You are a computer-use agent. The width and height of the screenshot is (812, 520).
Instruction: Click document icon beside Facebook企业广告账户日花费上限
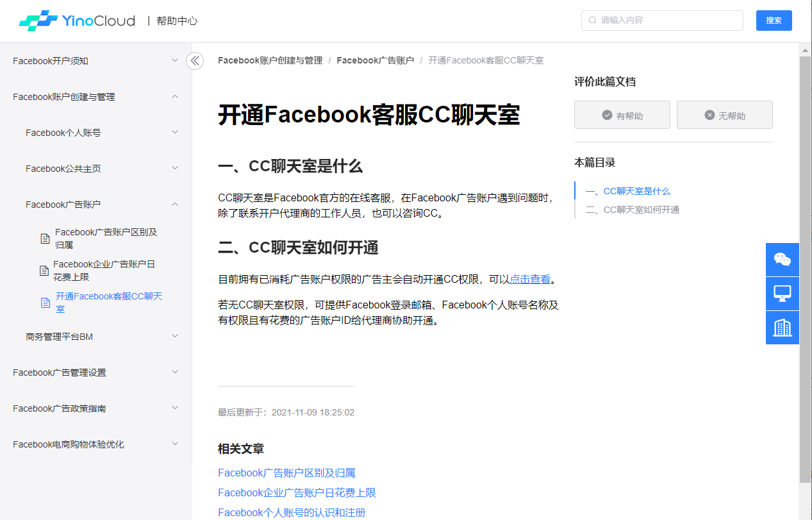click(x=44, y=271)
